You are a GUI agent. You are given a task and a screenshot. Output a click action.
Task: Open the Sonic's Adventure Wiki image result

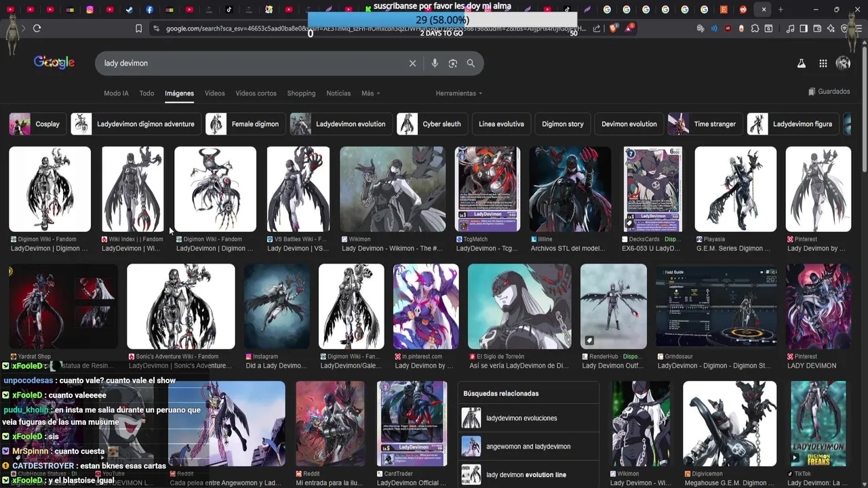[x=181, y=306]
